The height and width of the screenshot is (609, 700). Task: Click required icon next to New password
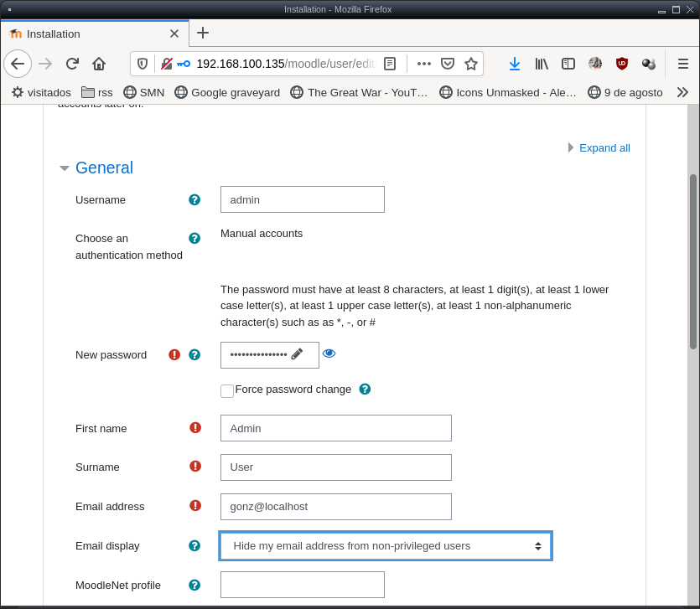(x=174, y=354)
